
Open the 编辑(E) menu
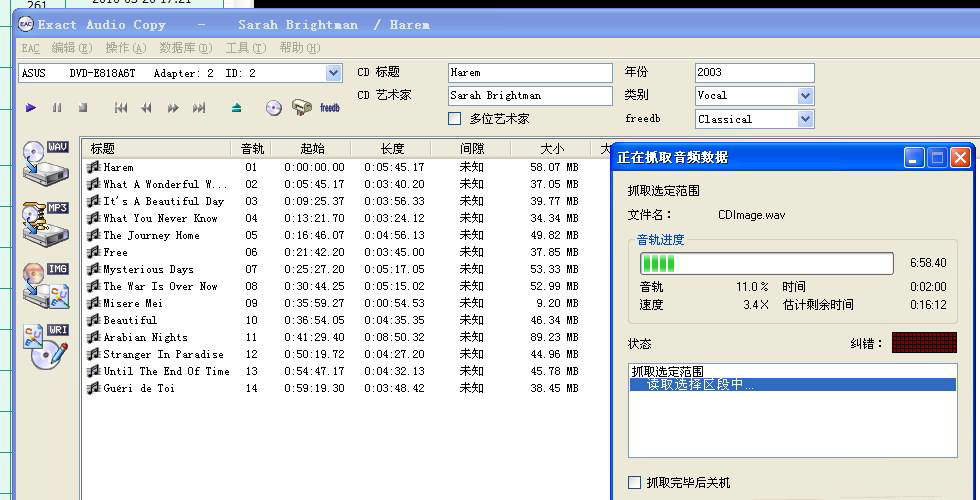click(72, 48)
